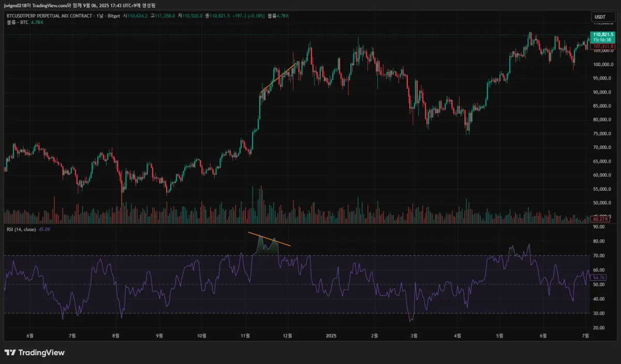Select the RSI (14, close) indicator label

click(x=21, y=229)
